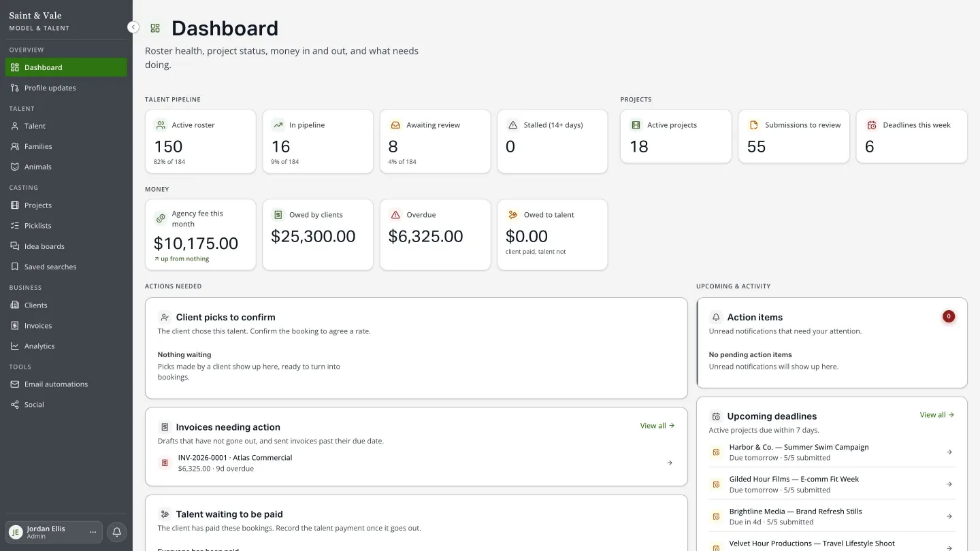The image size is (980, 551).
Task: Click the Agency fee this month amount
Action: pyautogui.click(x=196, y=244)
